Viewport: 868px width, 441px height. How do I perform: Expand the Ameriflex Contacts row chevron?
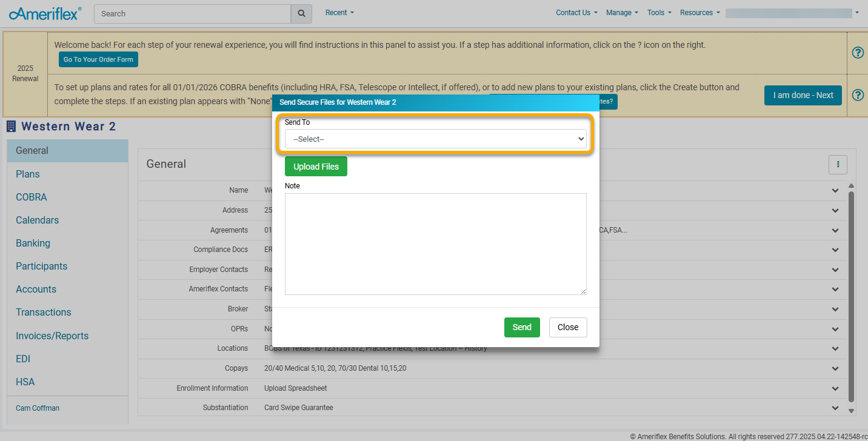tap(835, 289)
